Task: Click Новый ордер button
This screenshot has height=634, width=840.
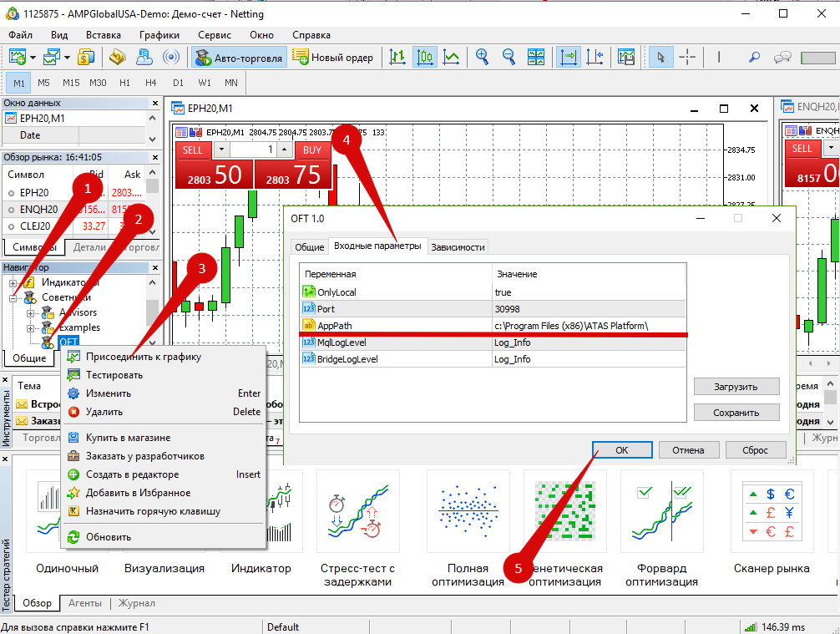Action: pos(332,58)
